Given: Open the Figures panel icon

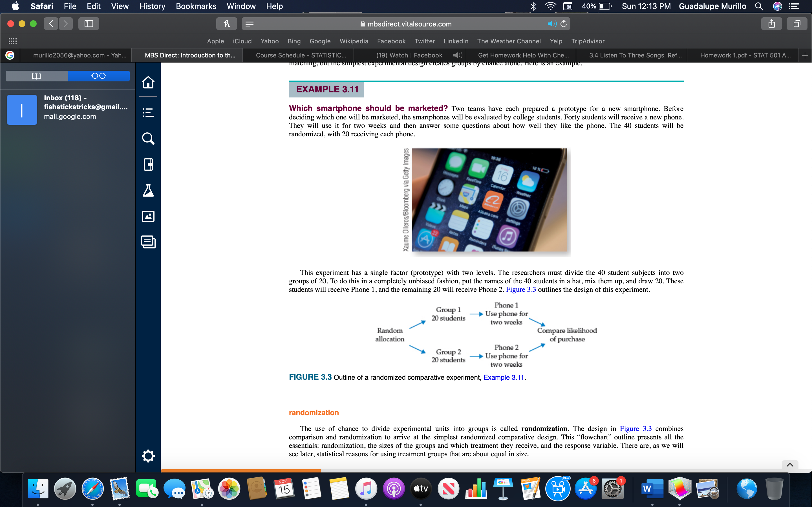Looking at the screenshot, I should (149, 216).
